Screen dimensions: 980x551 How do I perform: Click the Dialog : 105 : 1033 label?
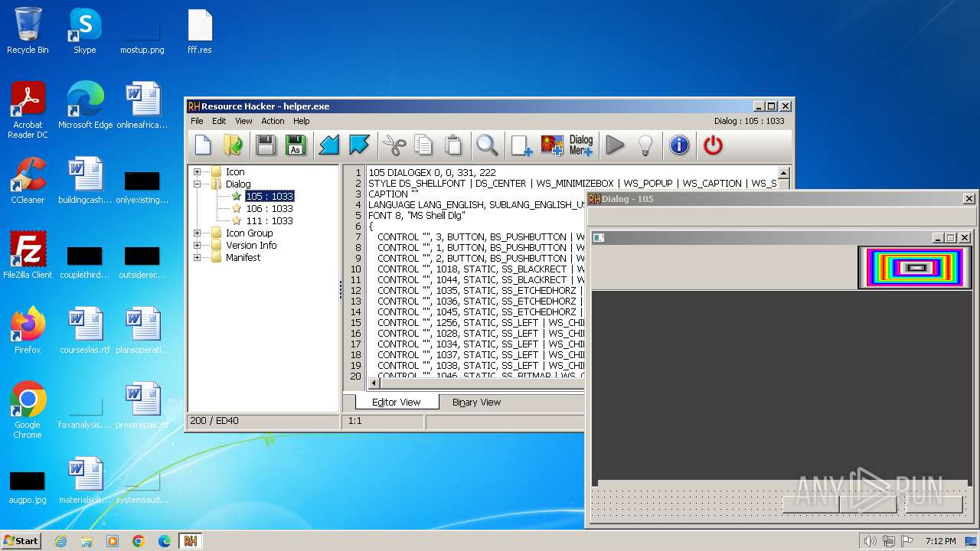[750, 121]
